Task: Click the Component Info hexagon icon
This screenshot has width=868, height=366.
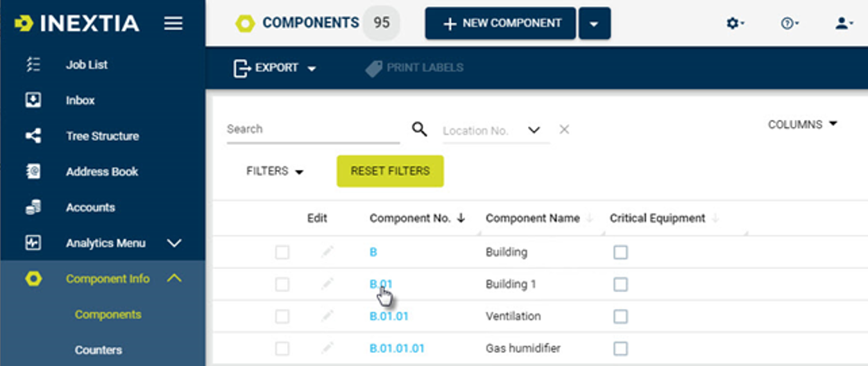Action: (x=33, y=279)
